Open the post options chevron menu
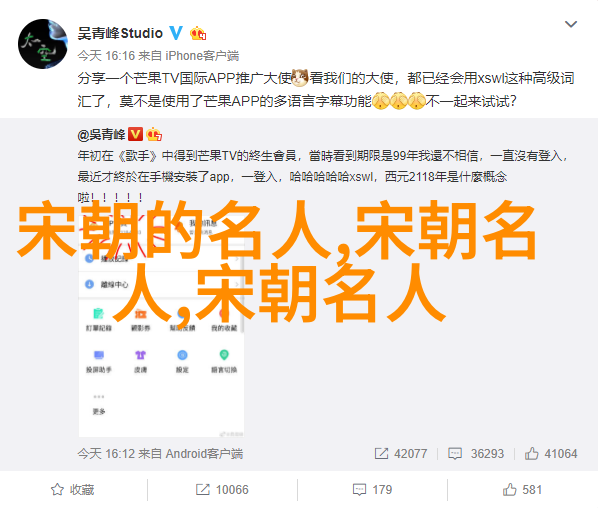The width and height of the screenshot is (598, 508). (x=571, y=24)
